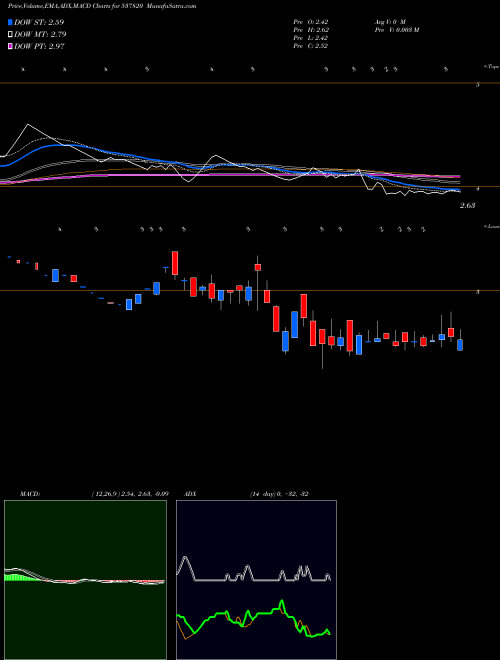Click the 'Pre V: 0.003 M' value
500x660 pixels.
coord(396,30)
